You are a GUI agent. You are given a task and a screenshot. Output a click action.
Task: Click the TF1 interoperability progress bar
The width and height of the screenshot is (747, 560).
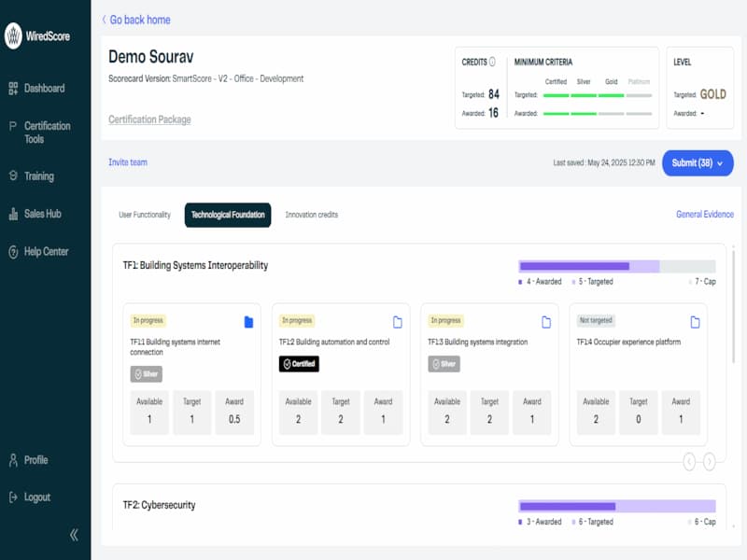pos(617,266)
